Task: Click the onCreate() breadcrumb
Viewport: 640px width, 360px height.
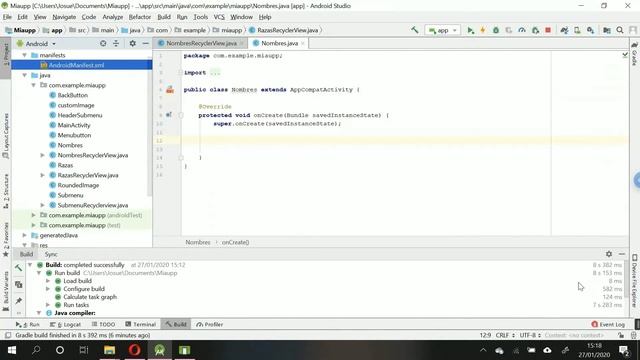Action: click(235, 242)
